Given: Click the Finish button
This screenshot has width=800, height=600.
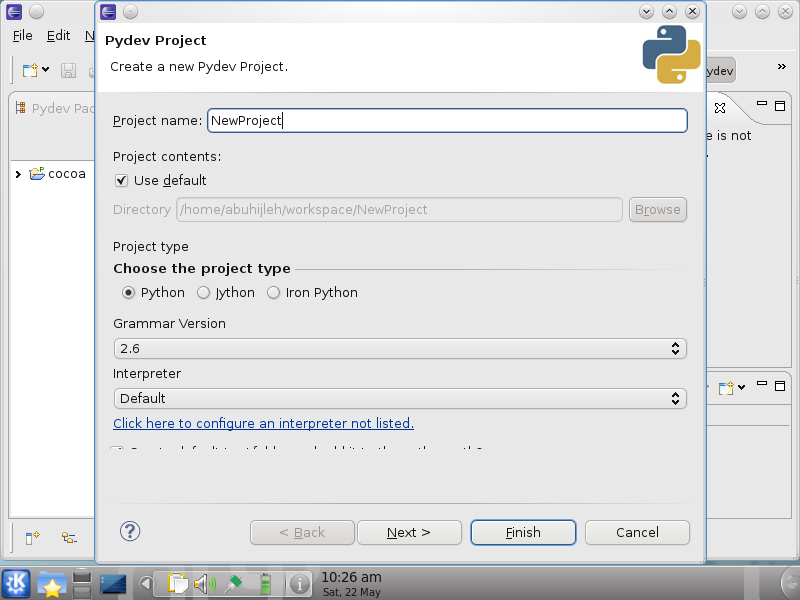Looking at the screenshot, I should point(523,532).
